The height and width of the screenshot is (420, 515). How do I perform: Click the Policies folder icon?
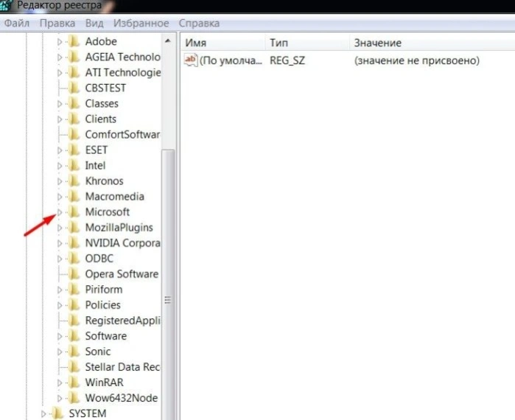coord(74,305)
